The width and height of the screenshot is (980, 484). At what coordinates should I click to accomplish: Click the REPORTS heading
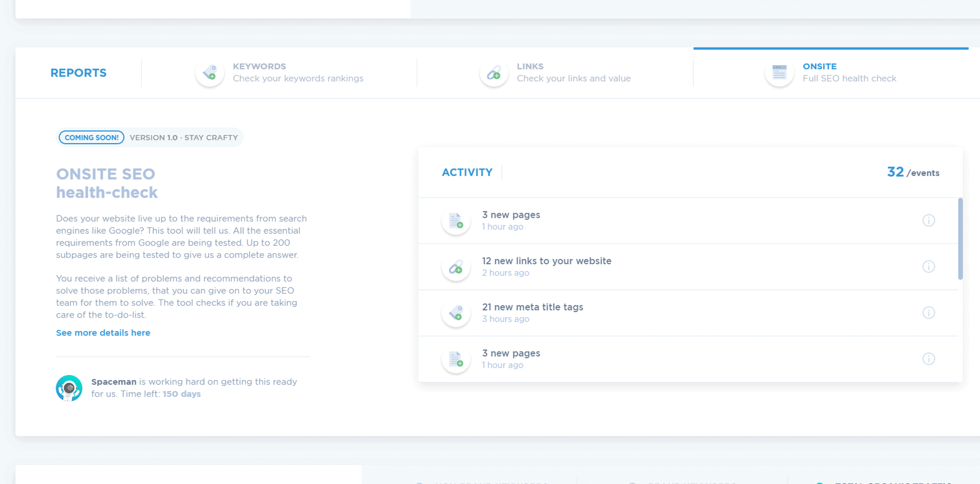point(79,73)
